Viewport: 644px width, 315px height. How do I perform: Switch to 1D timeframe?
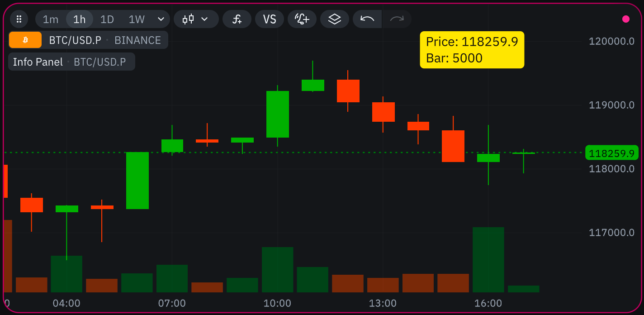[x=107, y=19]
